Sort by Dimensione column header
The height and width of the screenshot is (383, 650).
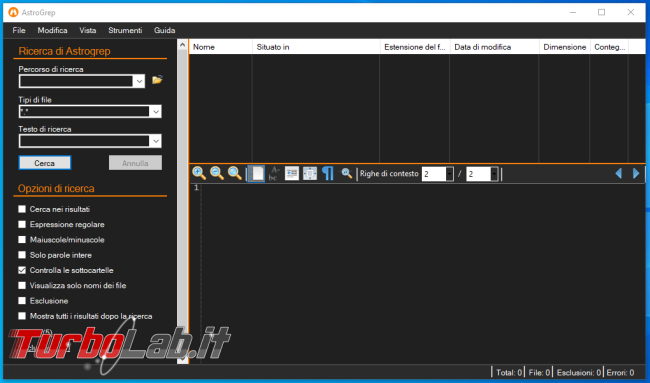pyautogui.click(x=565, y=47)
